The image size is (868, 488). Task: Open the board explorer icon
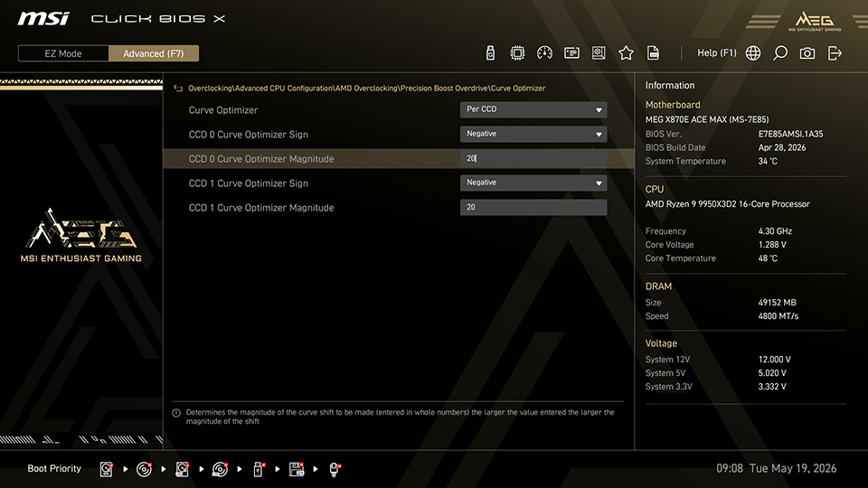point(599,53)
